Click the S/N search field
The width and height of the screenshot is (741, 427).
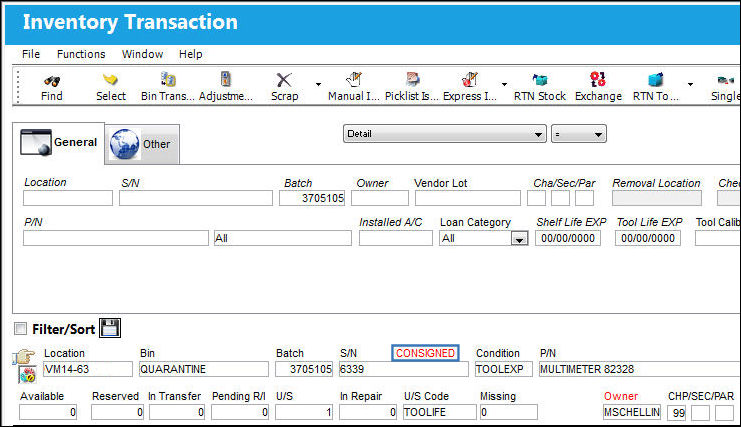pyautogui.click(x=196, y=198)
